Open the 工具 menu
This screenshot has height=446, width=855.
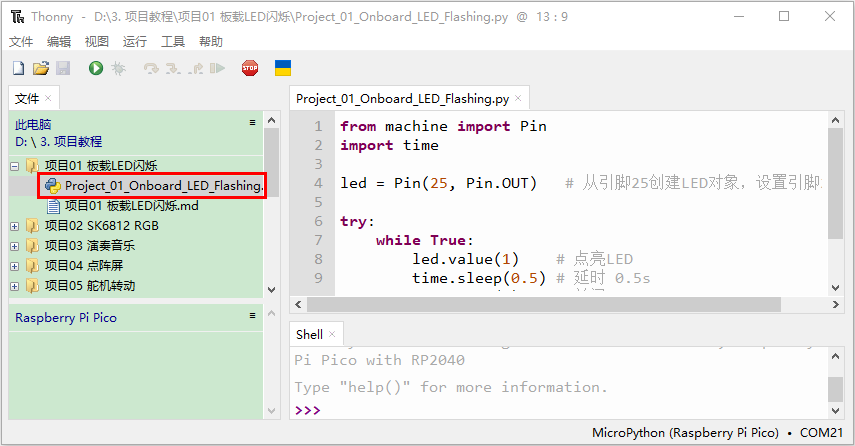point(173,41)
